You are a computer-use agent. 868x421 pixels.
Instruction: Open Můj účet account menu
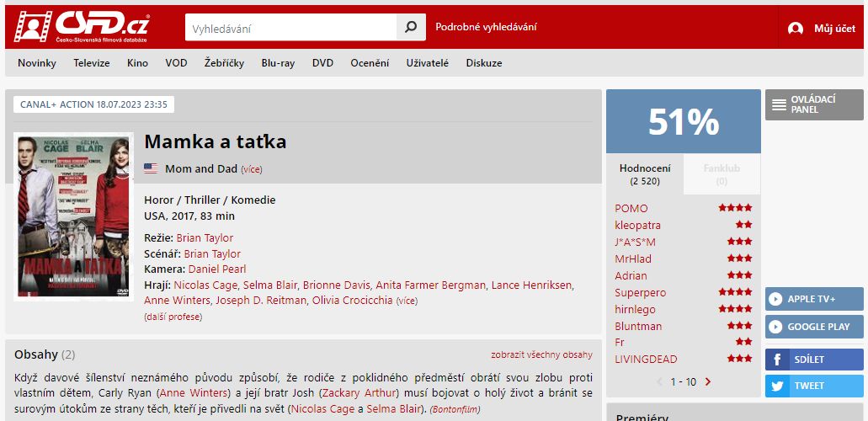(834, 29)
